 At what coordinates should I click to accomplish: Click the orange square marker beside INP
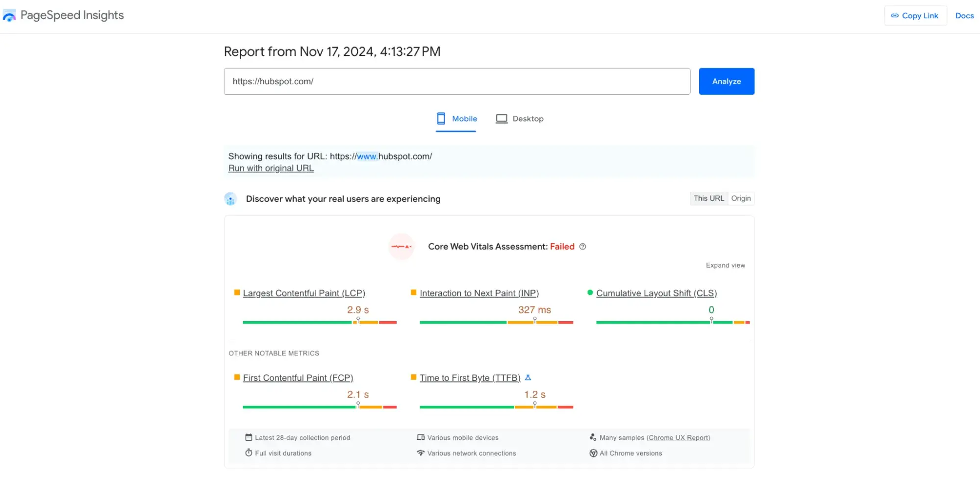413,293
